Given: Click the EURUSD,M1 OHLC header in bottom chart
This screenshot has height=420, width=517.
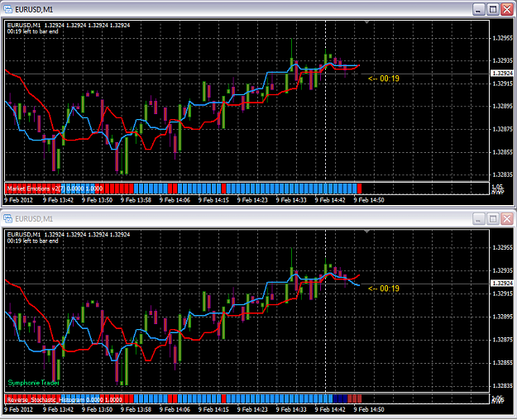Looking at the screenshot, I should (x=69, y=235).
